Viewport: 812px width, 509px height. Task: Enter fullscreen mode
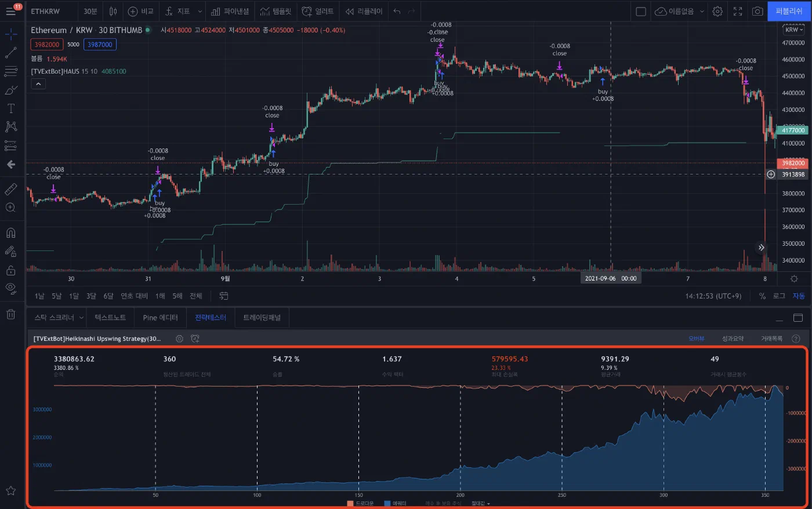(x=738, y=11)
